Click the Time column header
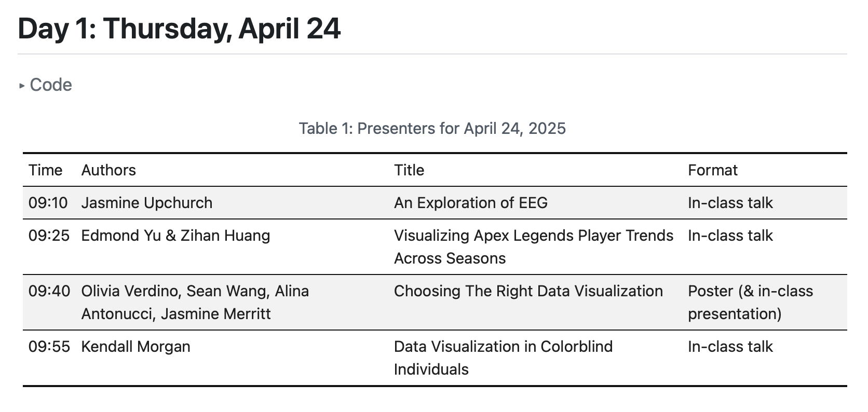868x412 pixels. (x=45, y=170)
